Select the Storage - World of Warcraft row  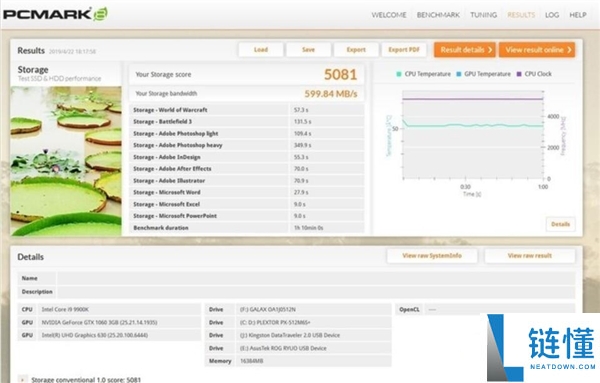pos(247,110)
